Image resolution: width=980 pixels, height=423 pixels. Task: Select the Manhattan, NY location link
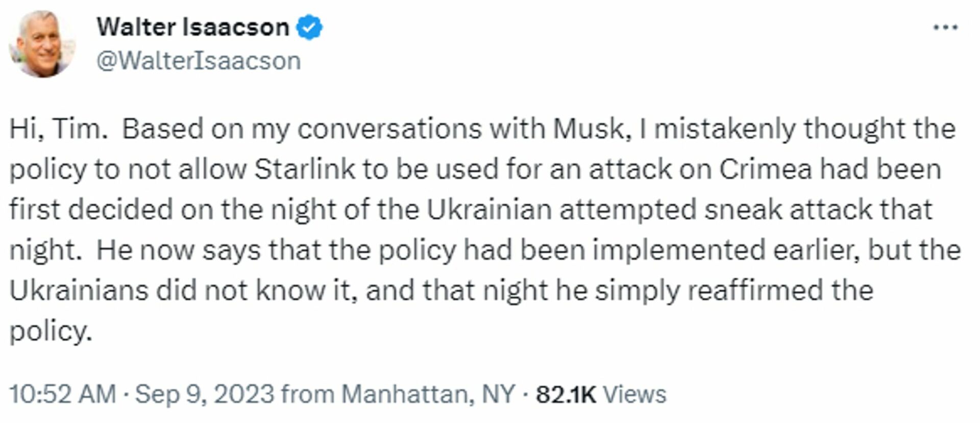pos(428,394)
